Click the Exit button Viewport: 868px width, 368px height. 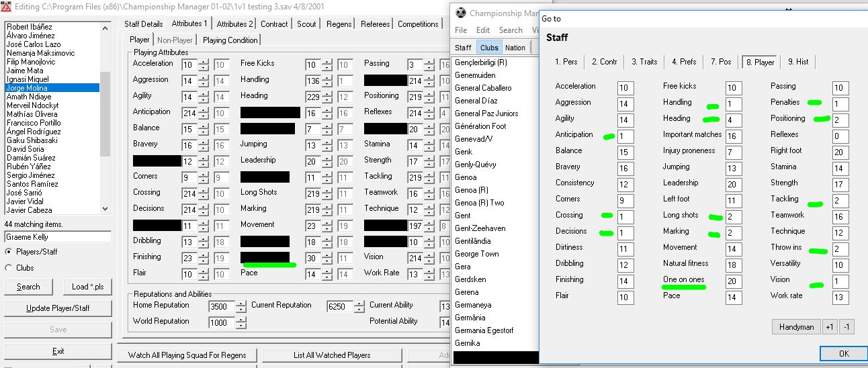[x=58, y=351]
